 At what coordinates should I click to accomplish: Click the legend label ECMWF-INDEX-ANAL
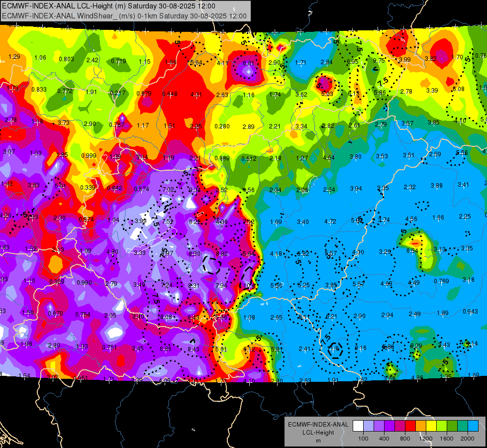point(318,425)
